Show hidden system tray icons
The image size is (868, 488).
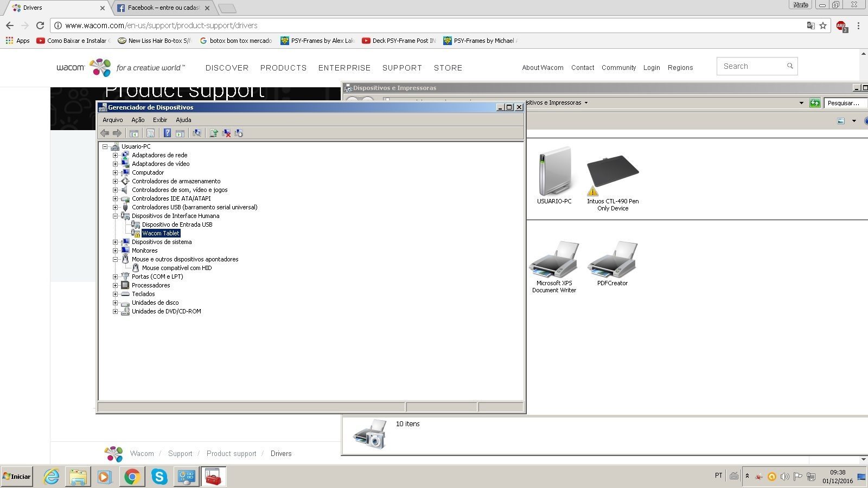(747, 476)
